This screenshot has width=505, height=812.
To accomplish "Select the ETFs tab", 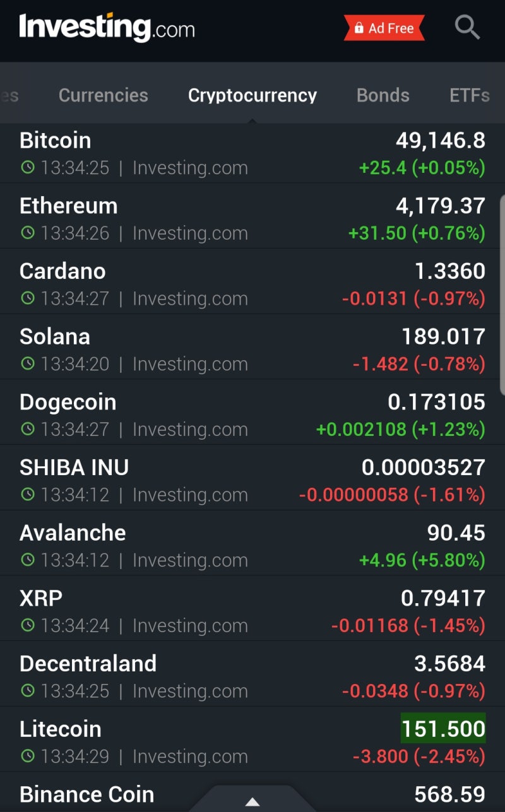I will pyautogui.click(x=470, y=95).
